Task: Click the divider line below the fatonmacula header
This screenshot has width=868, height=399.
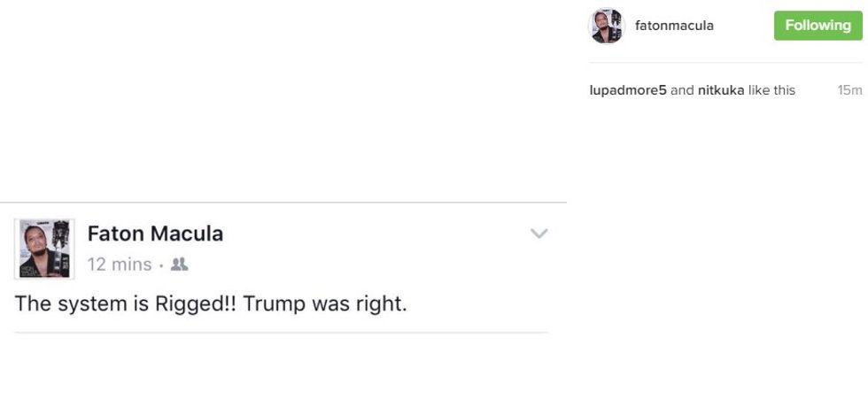Action: 726,63
